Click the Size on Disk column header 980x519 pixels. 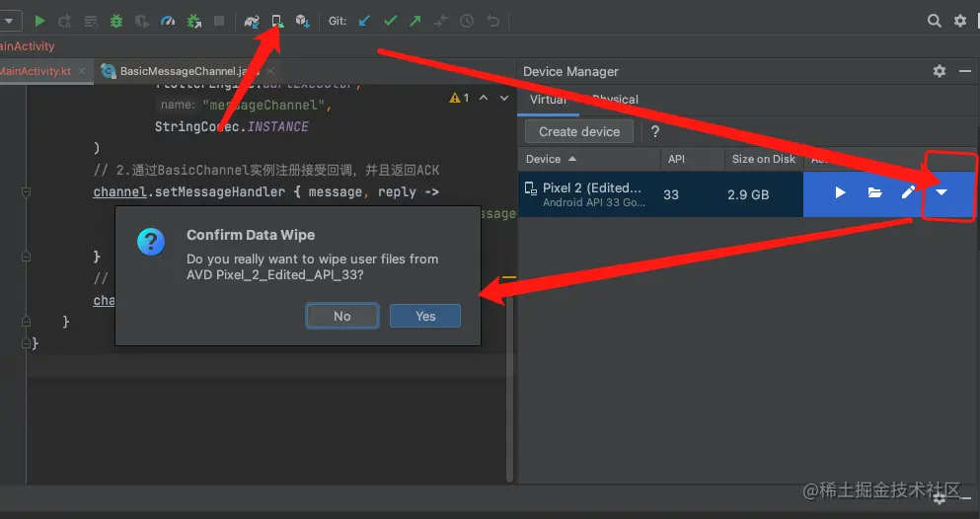[x=763, y=159]
